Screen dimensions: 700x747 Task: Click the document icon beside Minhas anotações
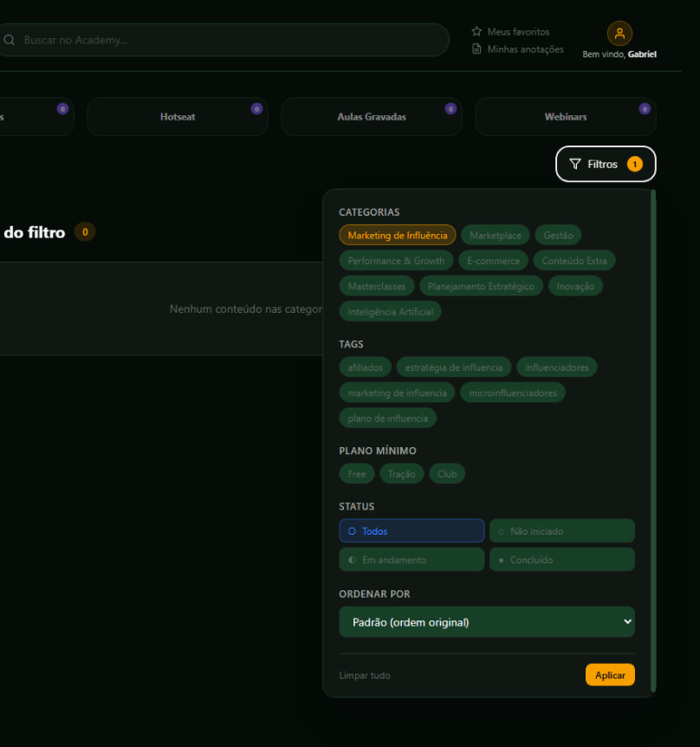pos(476,49)
